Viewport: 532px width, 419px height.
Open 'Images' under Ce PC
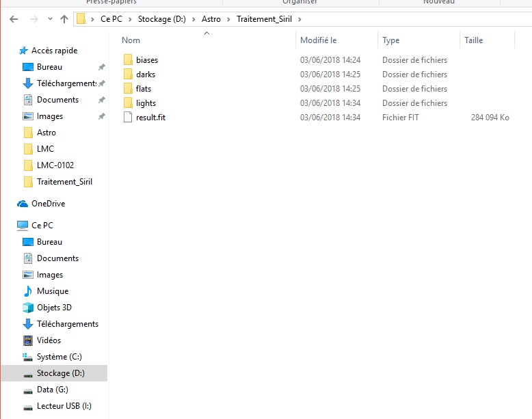(50, 275)
